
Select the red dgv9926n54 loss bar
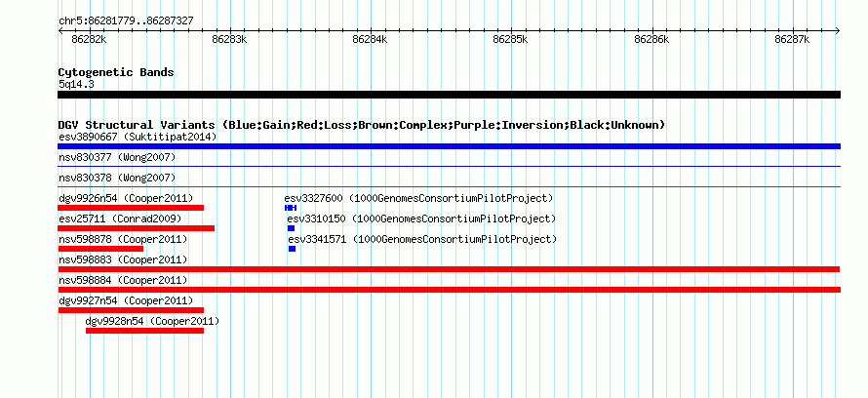coord(131,208)
